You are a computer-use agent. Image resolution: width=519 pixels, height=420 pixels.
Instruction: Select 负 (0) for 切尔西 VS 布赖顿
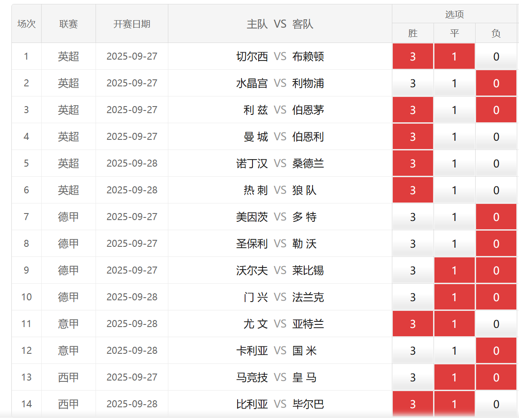point(496,57)
